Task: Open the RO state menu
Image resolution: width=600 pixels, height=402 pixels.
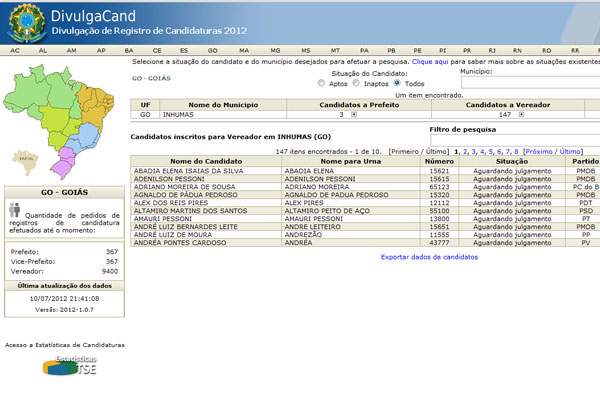Action: click(546, 50)
